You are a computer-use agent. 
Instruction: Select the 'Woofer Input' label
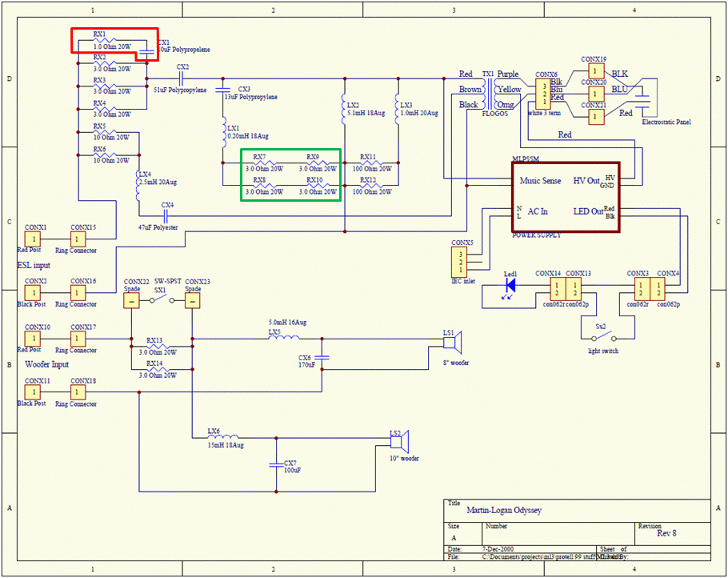pyautogui.click(x=47, y=364)
